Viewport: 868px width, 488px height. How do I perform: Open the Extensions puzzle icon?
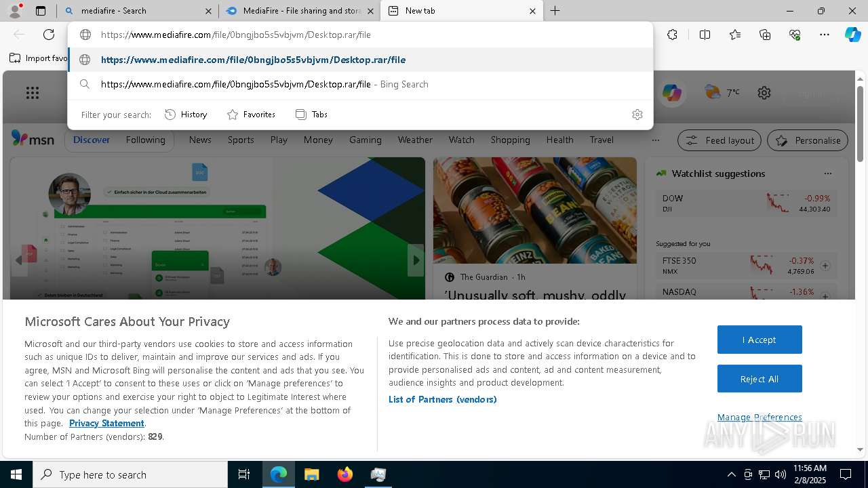coord(672,35)
